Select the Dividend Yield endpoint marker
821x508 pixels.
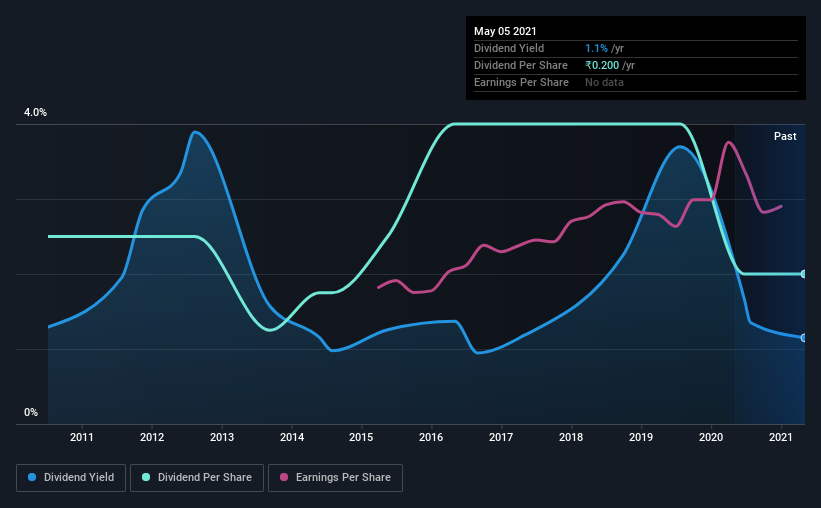(x=803, y=338)
